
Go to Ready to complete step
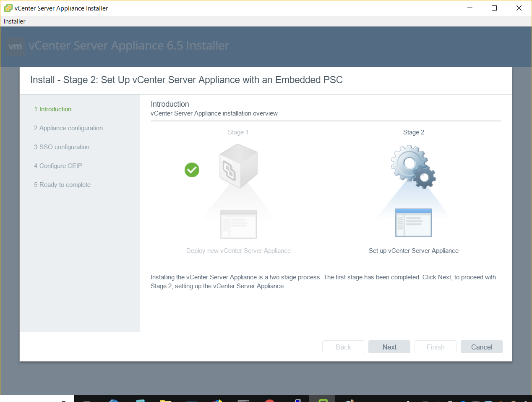click(x=62, y=185)
